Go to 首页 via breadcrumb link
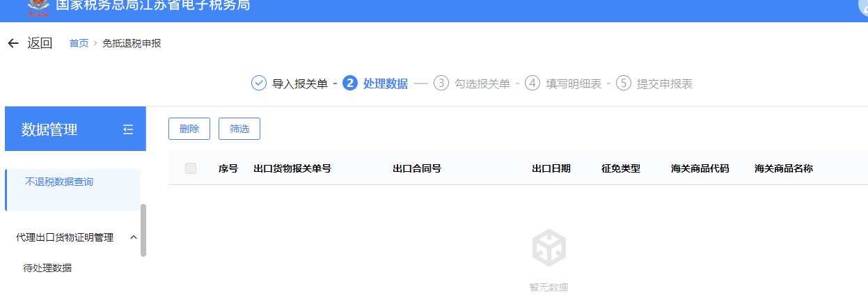Viewport: 868px width, 302px height. (79, 43)
